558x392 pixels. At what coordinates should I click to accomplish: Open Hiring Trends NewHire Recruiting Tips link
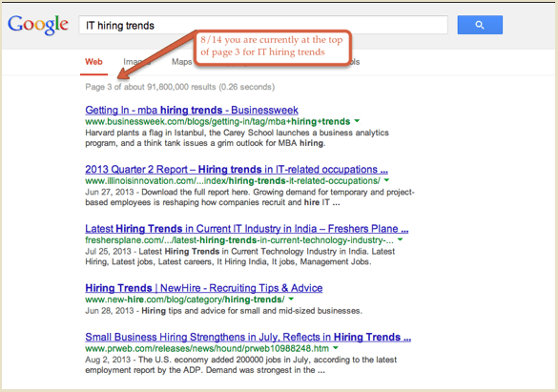[x=203, y=288]
